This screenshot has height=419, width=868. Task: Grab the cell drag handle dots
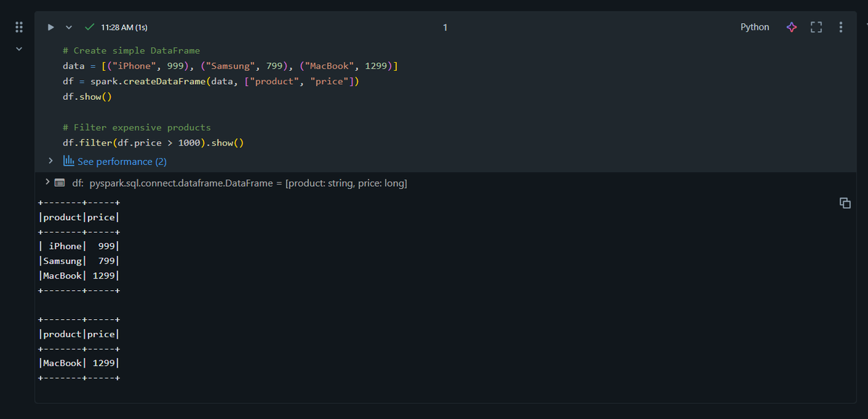(19, 27)
